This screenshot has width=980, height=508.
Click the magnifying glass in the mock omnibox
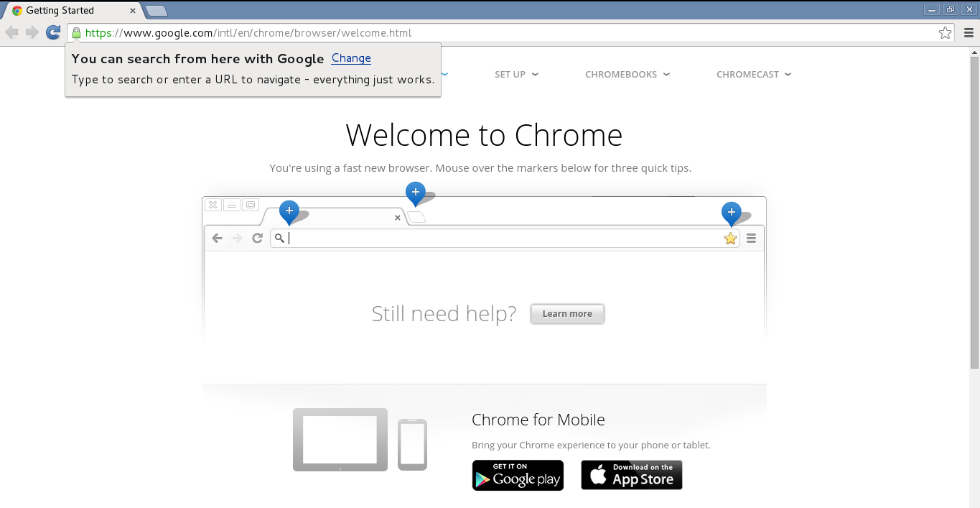279,238
